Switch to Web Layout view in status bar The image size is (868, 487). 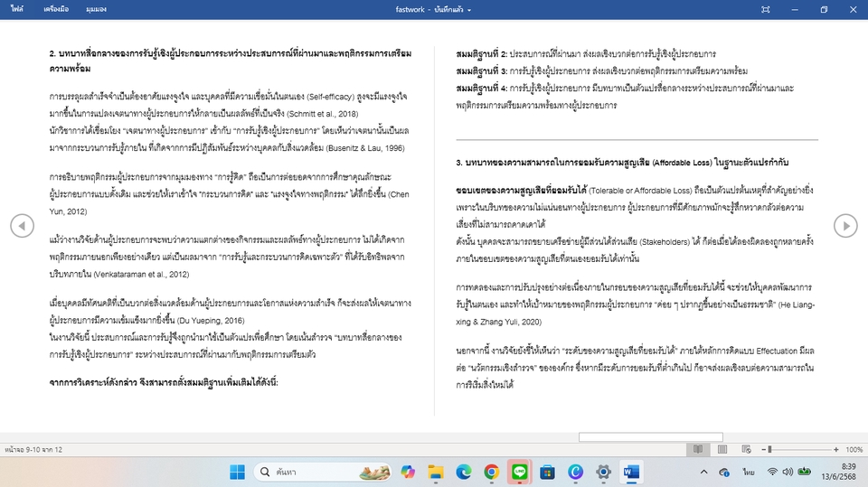tap(744, 449)
